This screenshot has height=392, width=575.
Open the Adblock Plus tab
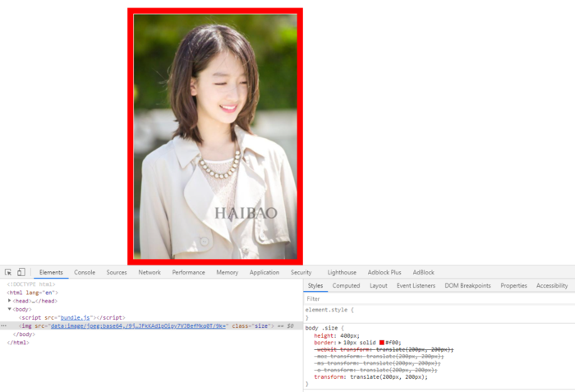pos(384,272)
